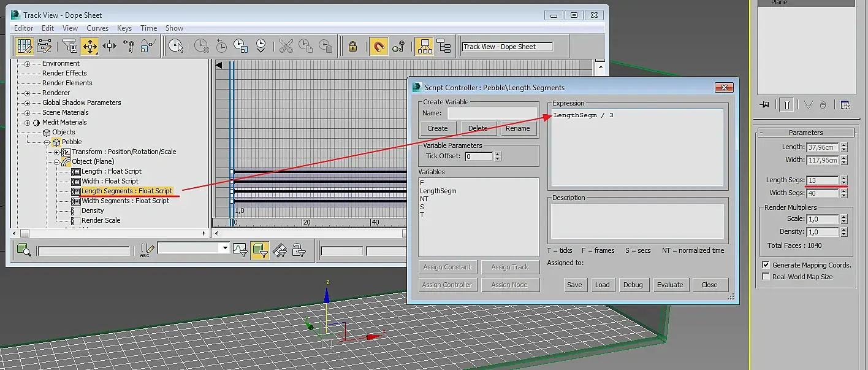868x370 pixels.
Task: Click the Select Time clock icon
Action: click(x=176, y=46)
